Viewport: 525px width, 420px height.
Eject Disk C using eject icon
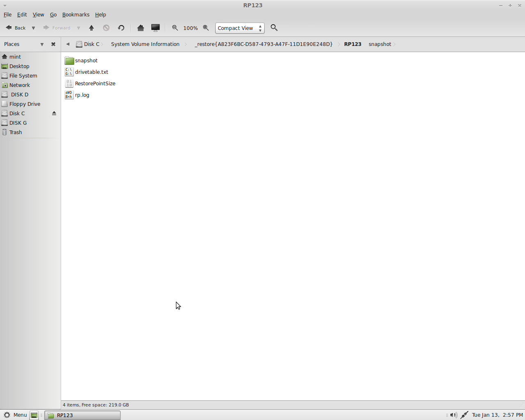point(54,113)
